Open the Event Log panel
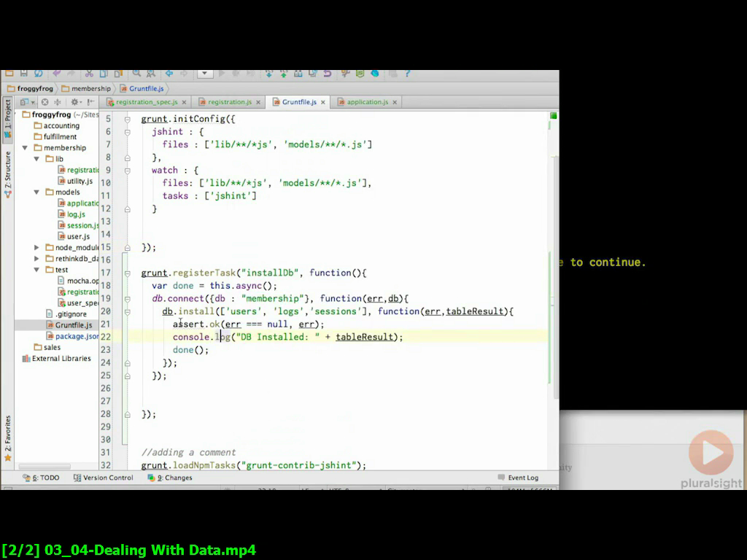Image resolution: width=747 pixels, height=560 pixels. (x=519, y=478)
